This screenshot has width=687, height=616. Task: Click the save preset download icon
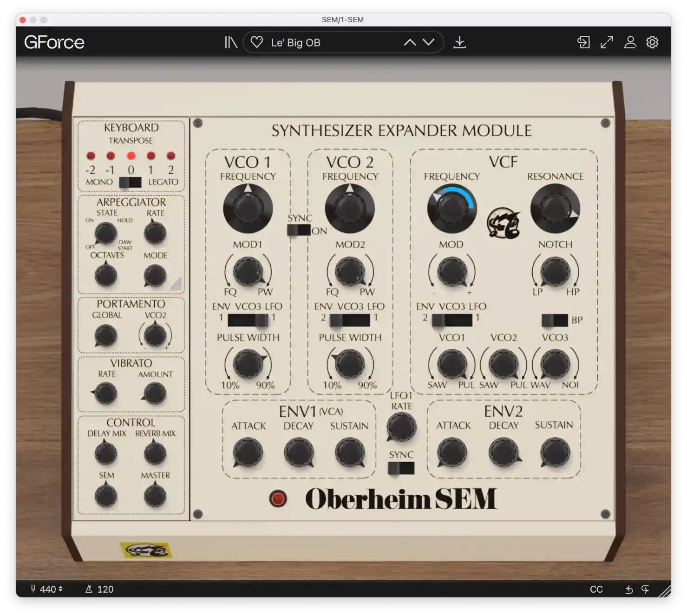[x=459, y=42]
